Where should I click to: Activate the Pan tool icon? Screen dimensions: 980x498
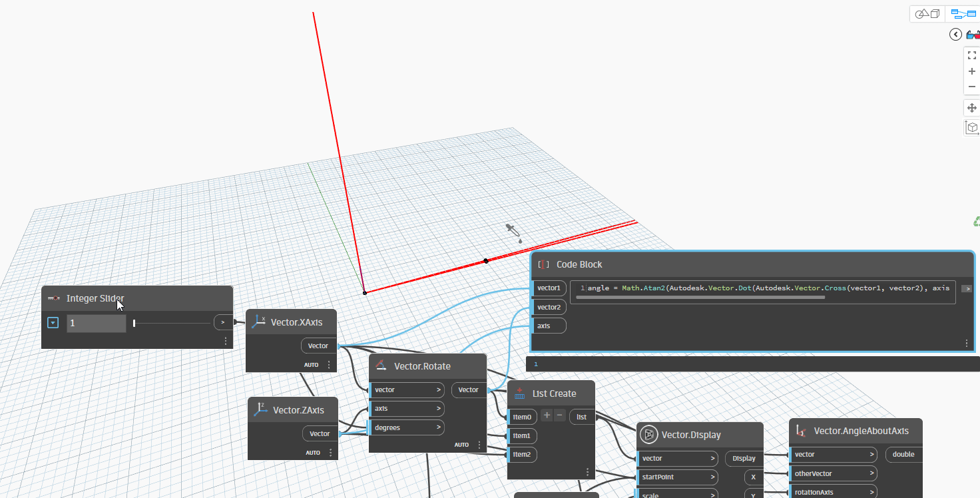pyautogui.click(x=971, y=108)
